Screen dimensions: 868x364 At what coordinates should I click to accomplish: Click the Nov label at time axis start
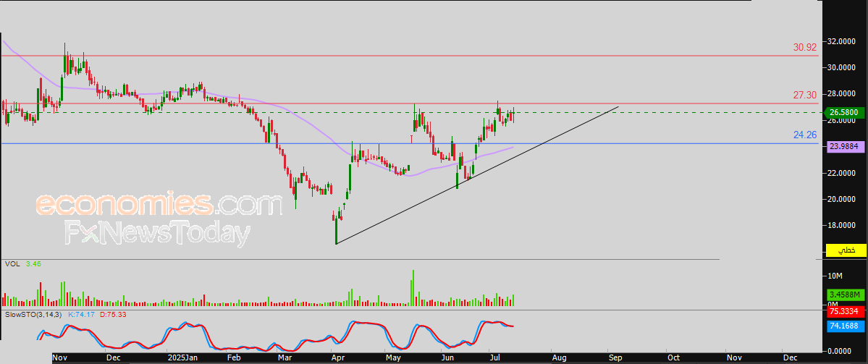60,358
